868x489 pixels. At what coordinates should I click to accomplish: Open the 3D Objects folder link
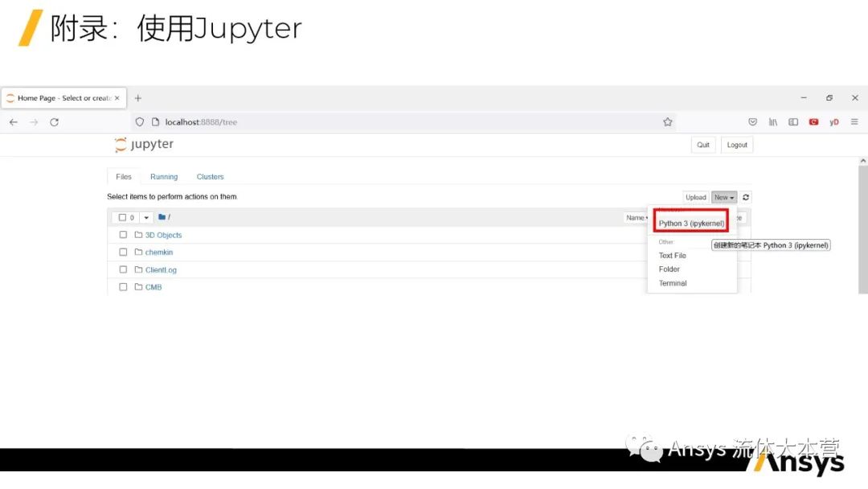(x=163, y=235)
